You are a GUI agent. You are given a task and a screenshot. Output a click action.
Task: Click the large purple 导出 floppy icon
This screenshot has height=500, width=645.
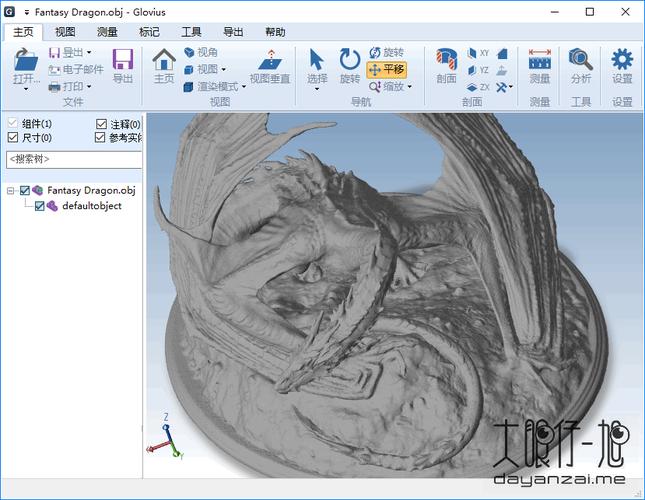pyautogui.click(x=123, y=59)
